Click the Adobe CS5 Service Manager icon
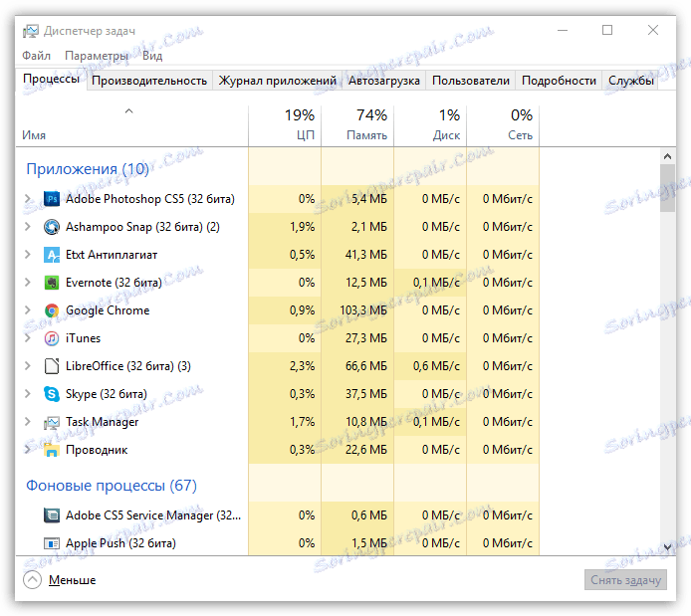 tap(52, 514)
